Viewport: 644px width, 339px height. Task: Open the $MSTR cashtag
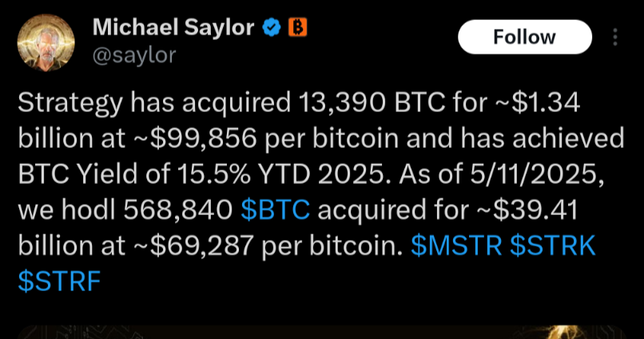(x=456, y=245)
